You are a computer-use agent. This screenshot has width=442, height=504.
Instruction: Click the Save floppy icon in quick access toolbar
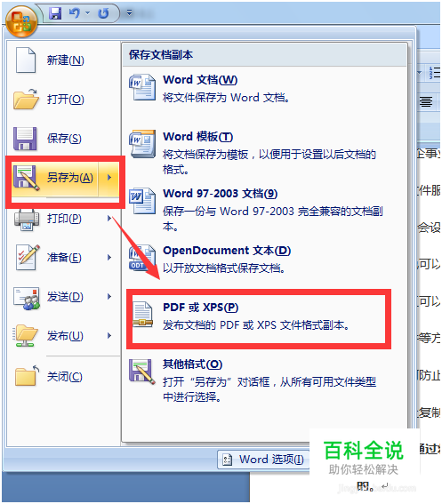click(x=55, y=13)
